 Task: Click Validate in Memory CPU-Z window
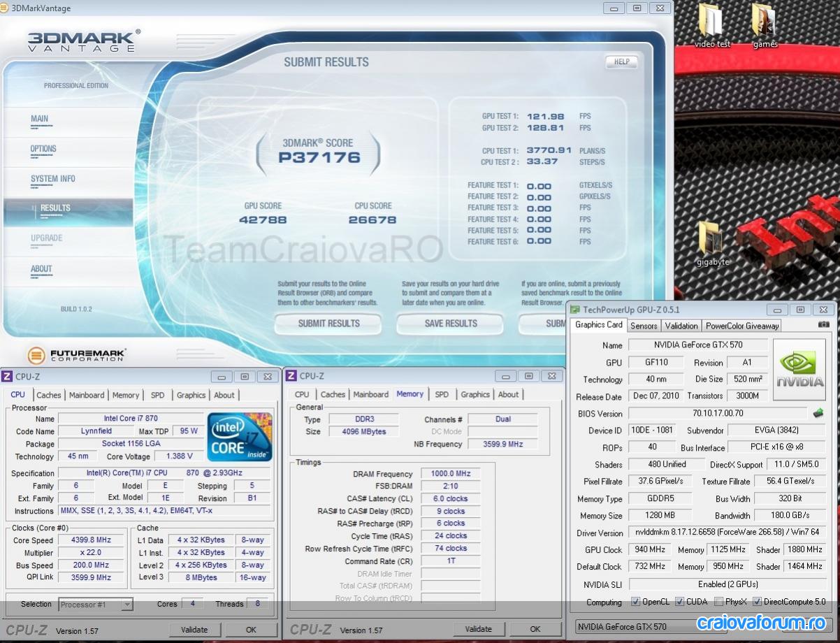[479, 629]
